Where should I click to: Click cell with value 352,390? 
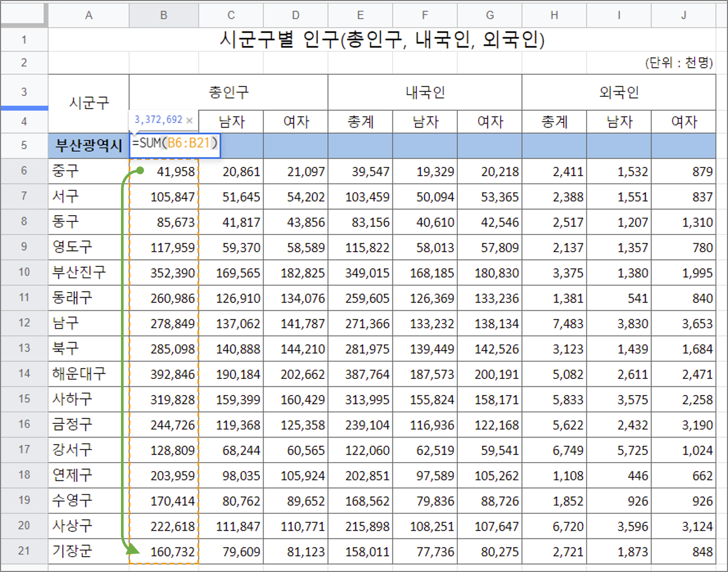164,272
